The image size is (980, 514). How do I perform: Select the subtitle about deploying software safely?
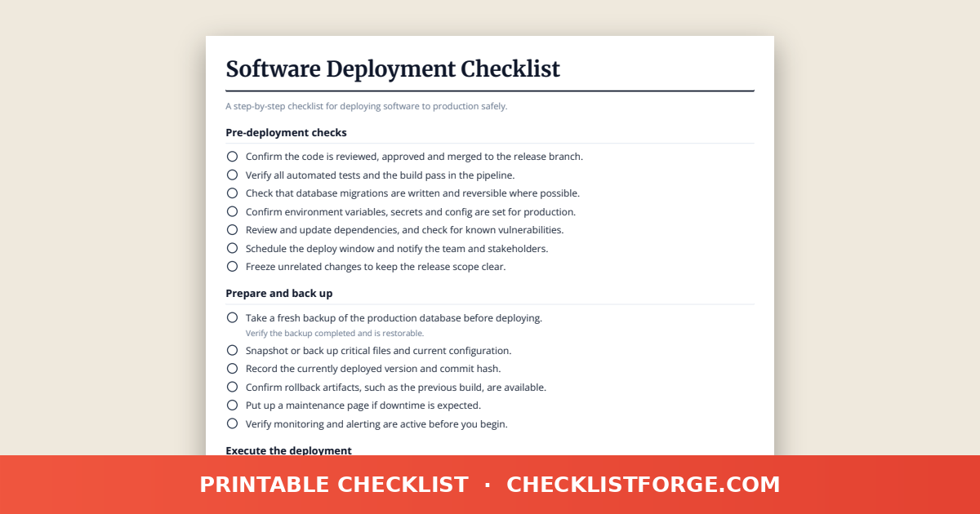(366, 106)
